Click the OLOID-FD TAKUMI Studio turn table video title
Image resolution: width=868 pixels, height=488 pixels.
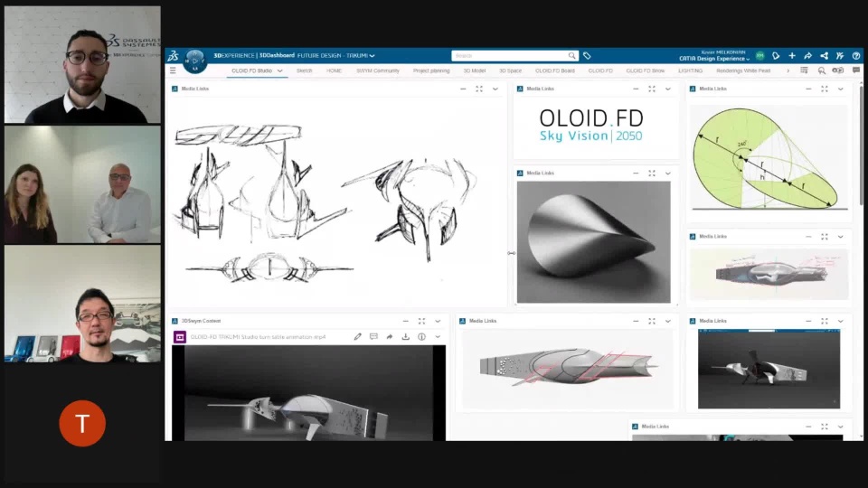258,337
